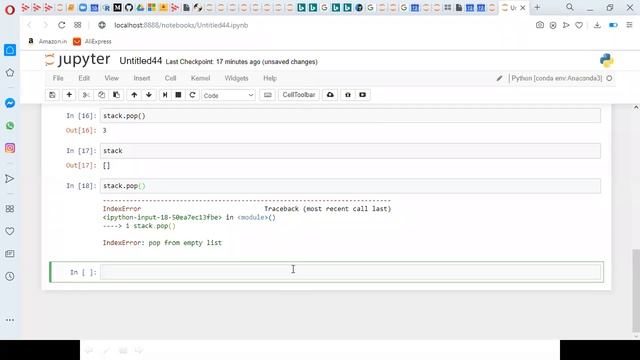Click the notebook vertical scrollbar
This screenshot has height=360, width=640.
[636, 290]
